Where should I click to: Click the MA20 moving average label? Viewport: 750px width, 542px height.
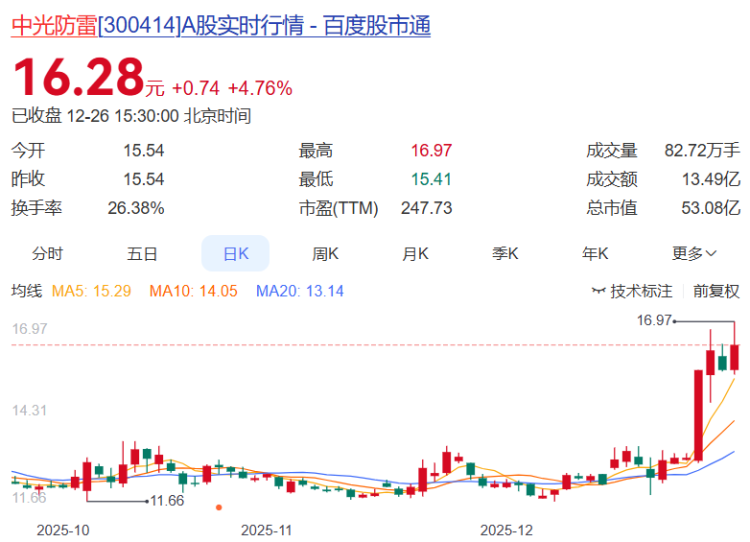tap(300, 291)
